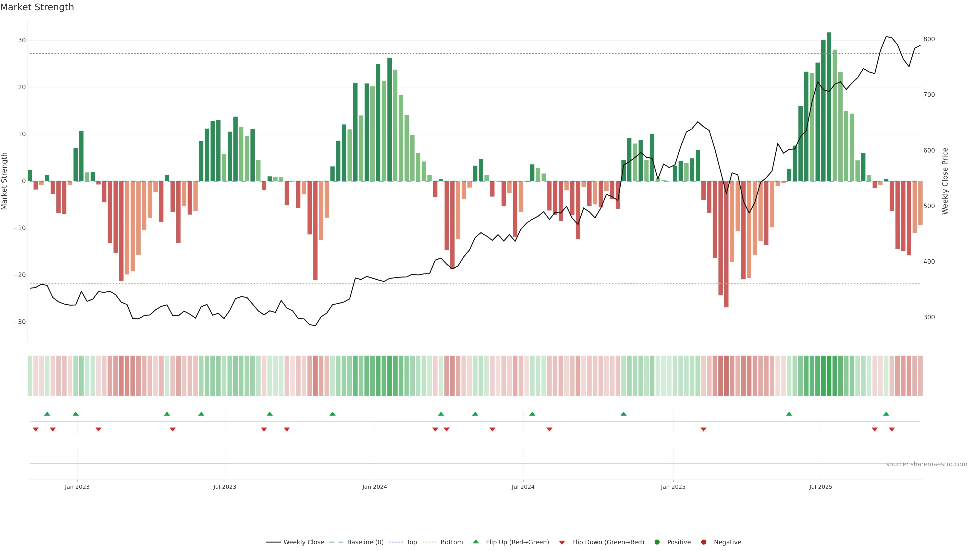The height and width of the screenshot is (551, 980).
Task: Click the green Positive circle legend icon
Action: (x=657, y=542)
